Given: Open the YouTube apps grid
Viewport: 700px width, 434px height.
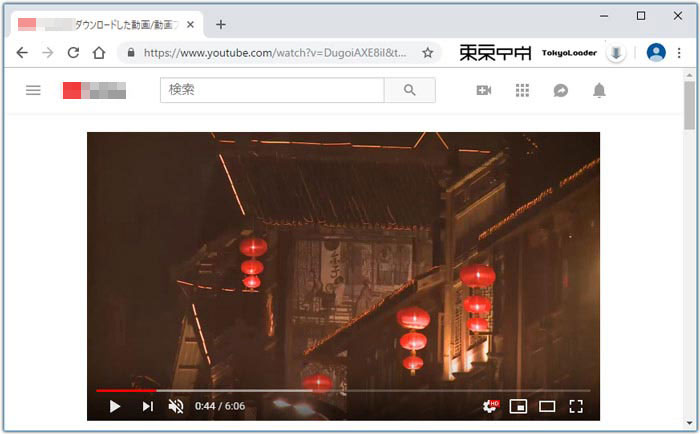Looking at the screenshot, I should (522, 90).
